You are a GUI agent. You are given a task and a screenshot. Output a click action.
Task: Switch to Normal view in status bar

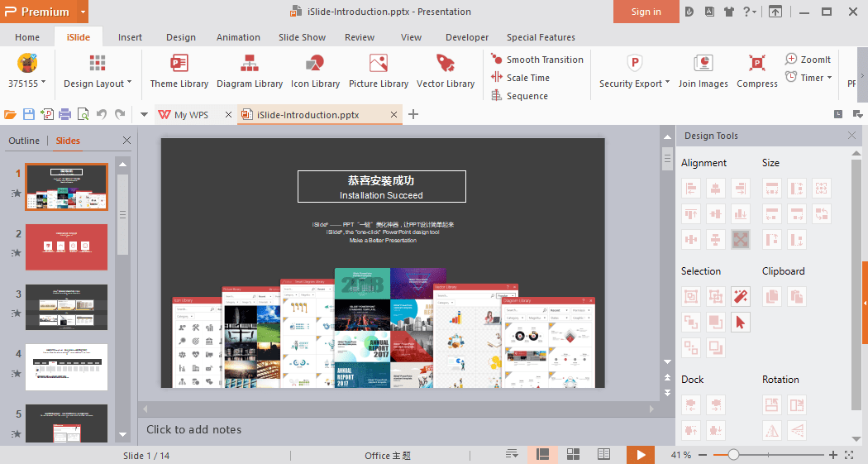[542, 455]
